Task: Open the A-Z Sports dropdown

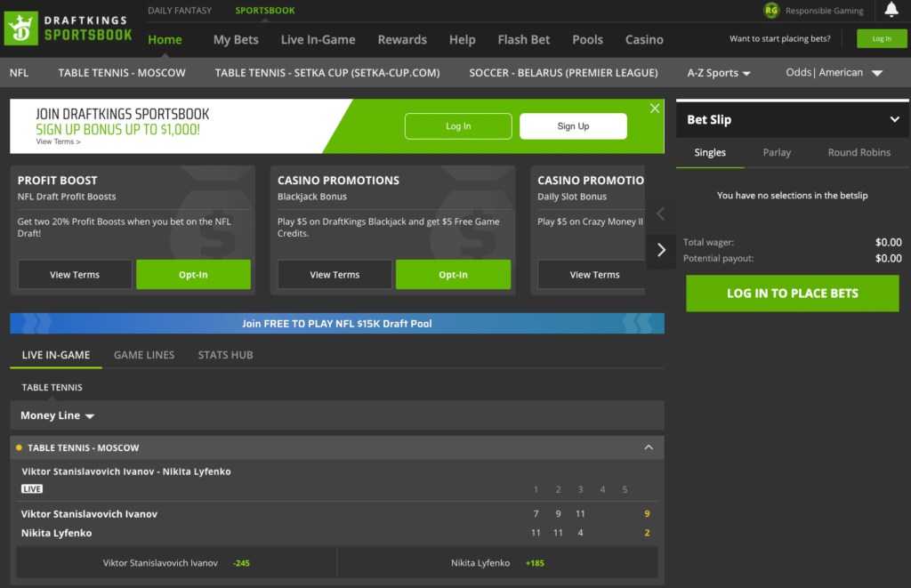Action: point(719,73)
